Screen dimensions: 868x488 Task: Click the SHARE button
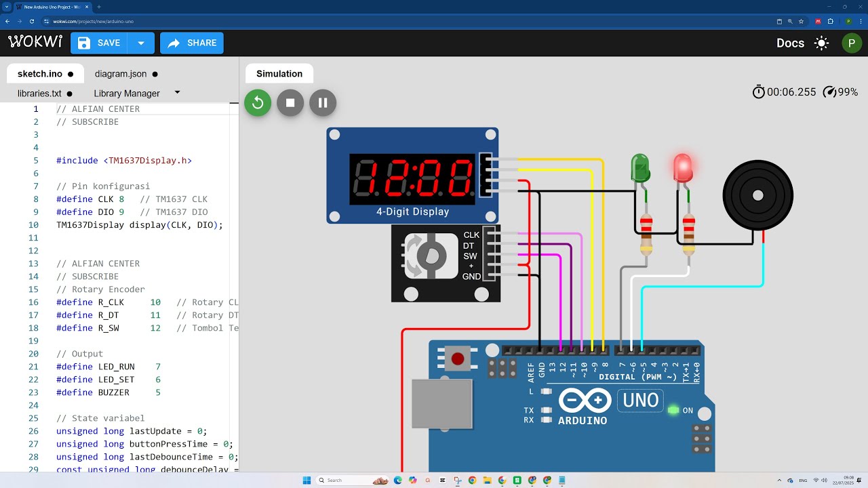point(192,43)
